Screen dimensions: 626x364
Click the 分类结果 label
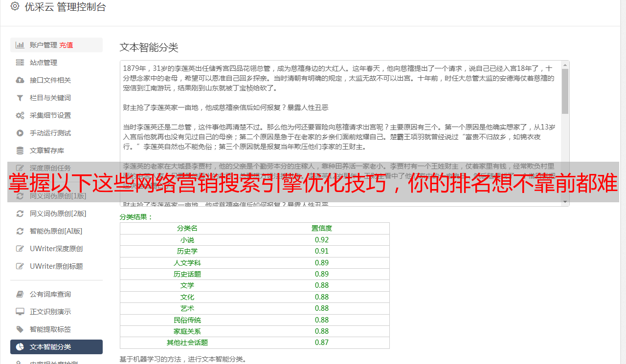coord(136,217)
